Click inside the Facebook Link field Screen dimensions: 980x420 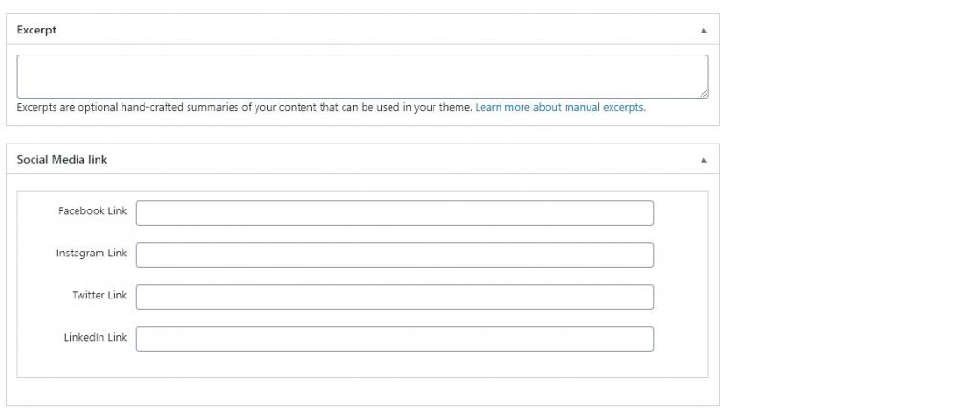394,213
